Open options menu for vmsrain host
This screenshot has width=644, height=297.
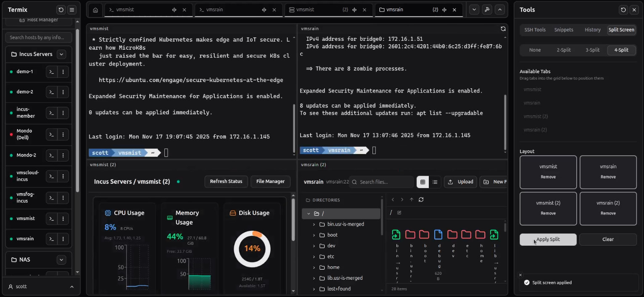[63, 239]
